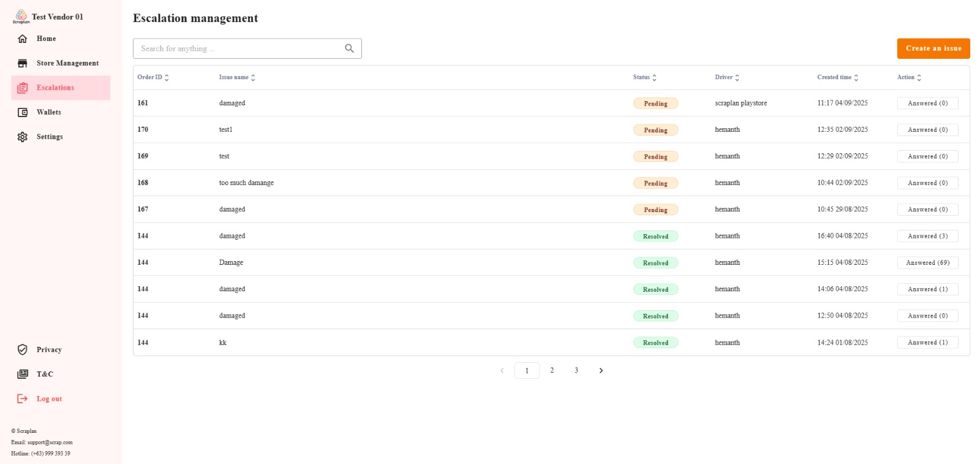Click the Store Management shop icon

click(x=23, y=63)
